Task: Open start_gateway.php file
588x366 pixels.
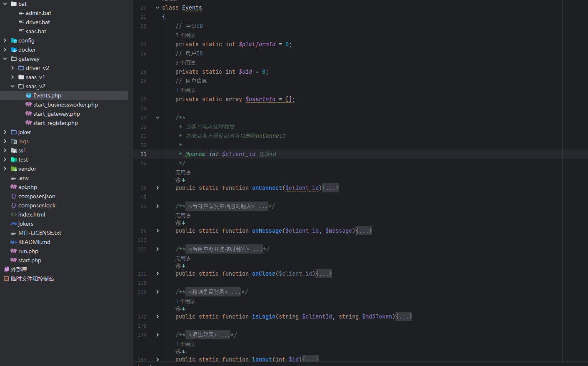Action: click(57, 114)
